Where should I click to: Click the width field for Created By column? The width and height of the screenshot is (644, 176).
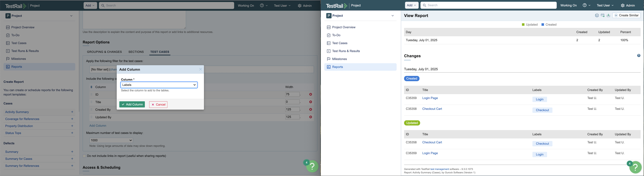pyautogui.click(x=292, y=110)
